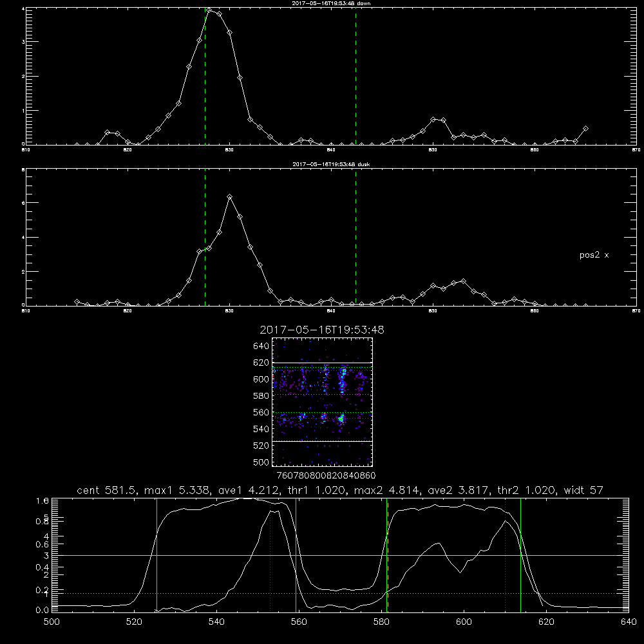The image size is (644, 644).
Task: Click the red dotted line near 610 in bottom plot
Action: [x=505, y=555]
